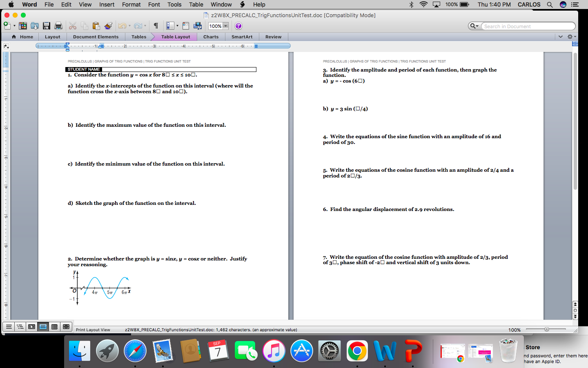The height and width of the screenshot is (368, 588).
Task: Open the 100% zoom dropdown
Action: coord(218,26)
